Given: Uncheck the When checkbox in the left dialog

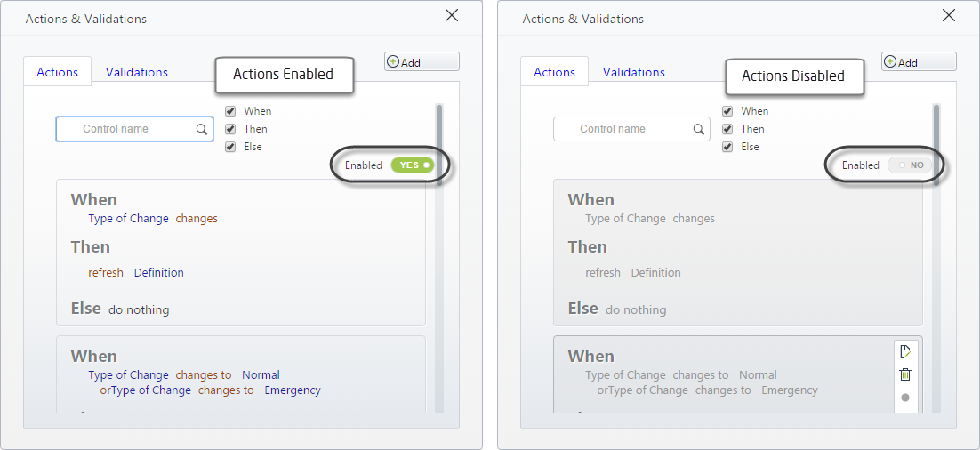Looking at the screenshot, I should coord(230,111).
